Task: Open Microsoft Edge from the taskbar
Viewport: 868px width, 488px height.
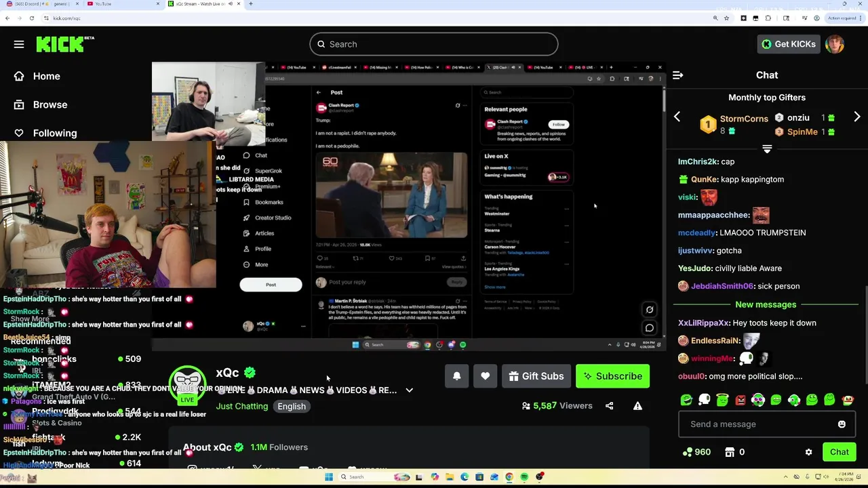Action: tap(465, 477)
